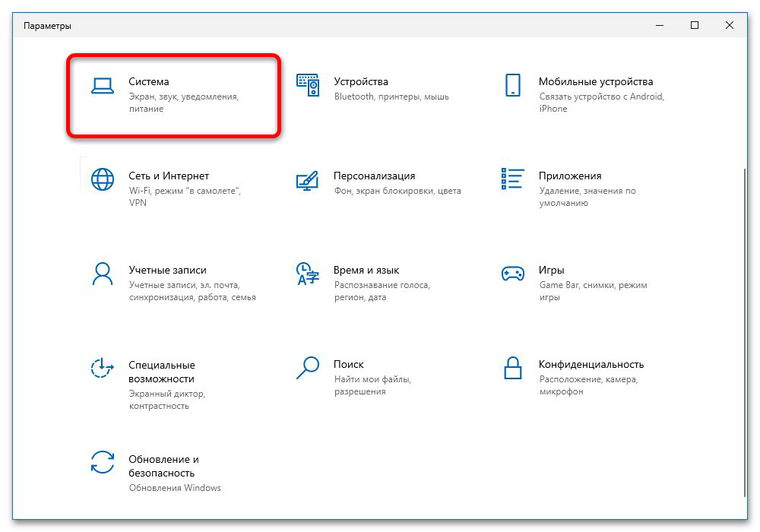Close the Параметры window
The height and width of the screenshot is (532, 760).
(x=730, y=25)
